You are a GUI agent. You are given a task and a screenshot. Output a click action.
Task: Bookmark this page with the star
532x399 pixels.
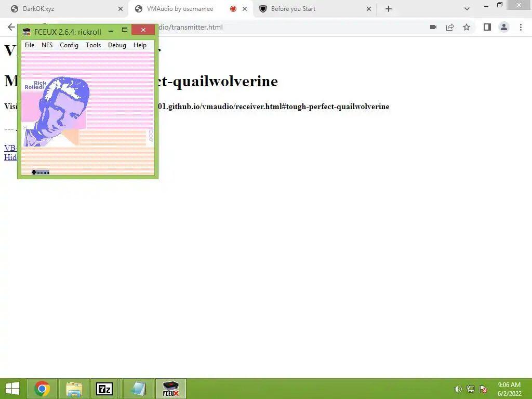[467, 27]
